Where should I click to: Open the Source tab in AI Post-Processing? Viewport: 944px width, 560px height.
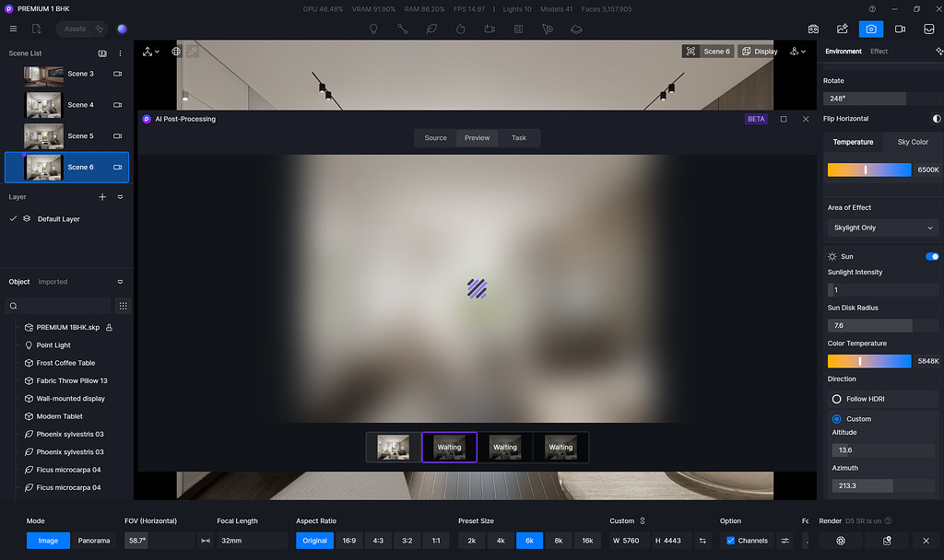coord(434,137)
